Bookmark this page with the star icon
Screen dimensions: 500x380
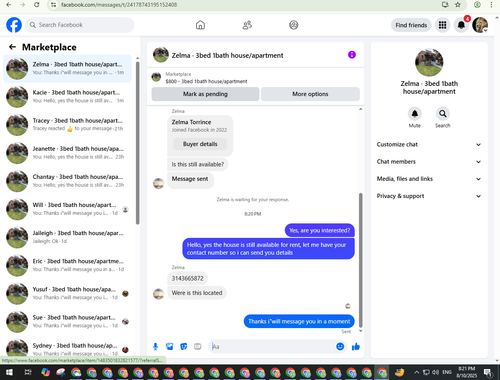coord(458,5)
